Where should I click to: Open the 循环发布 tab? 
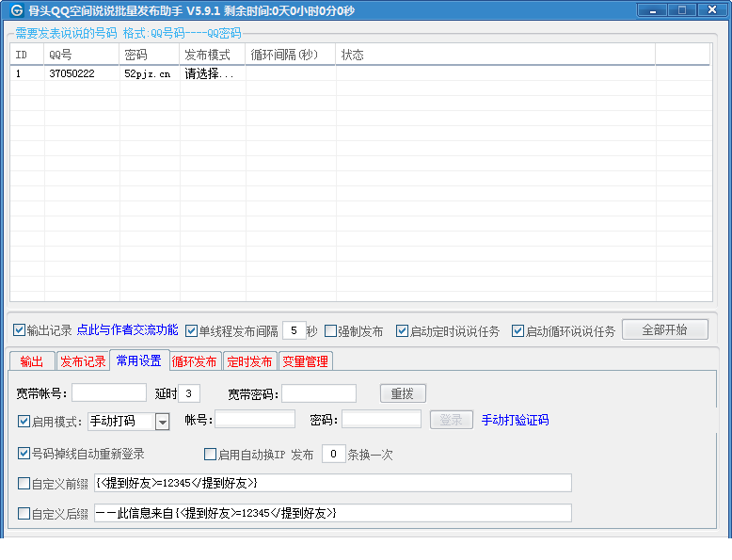[x=195, y=361]
